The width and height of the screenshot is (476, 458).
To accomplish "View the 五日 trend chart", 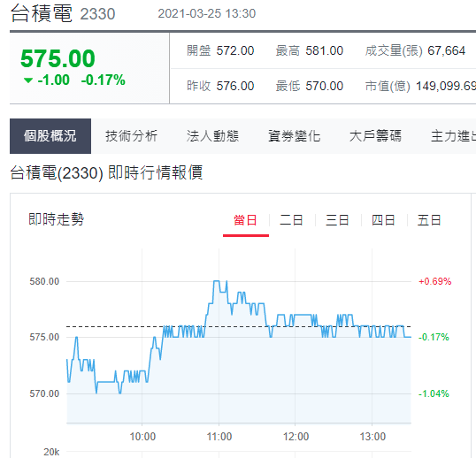I will click(429, 220).
